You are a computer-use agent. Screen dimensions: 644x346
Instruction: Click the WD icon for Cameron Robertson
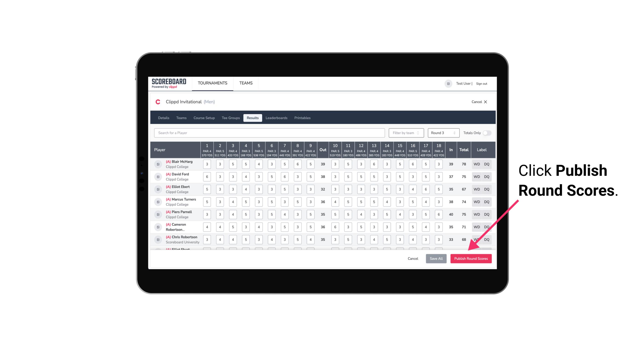(x=476, y=227)
